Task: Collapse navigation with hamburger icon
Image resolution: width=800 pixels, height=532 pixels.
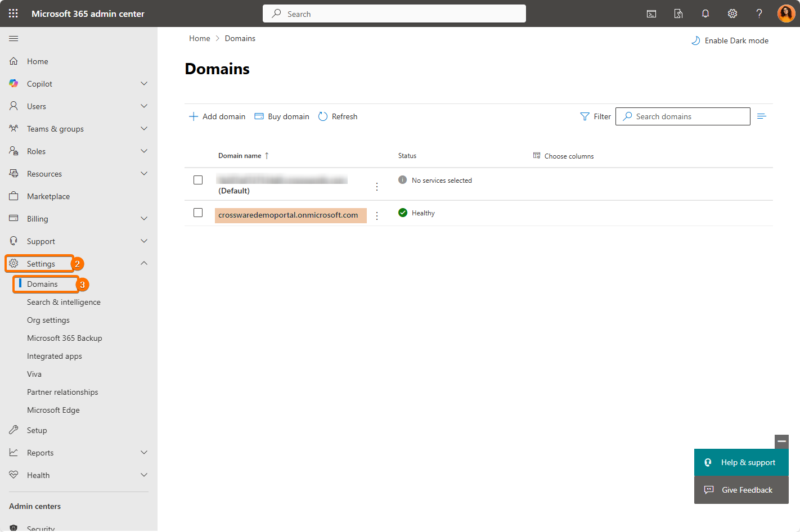Action: (x=14, y=38)
